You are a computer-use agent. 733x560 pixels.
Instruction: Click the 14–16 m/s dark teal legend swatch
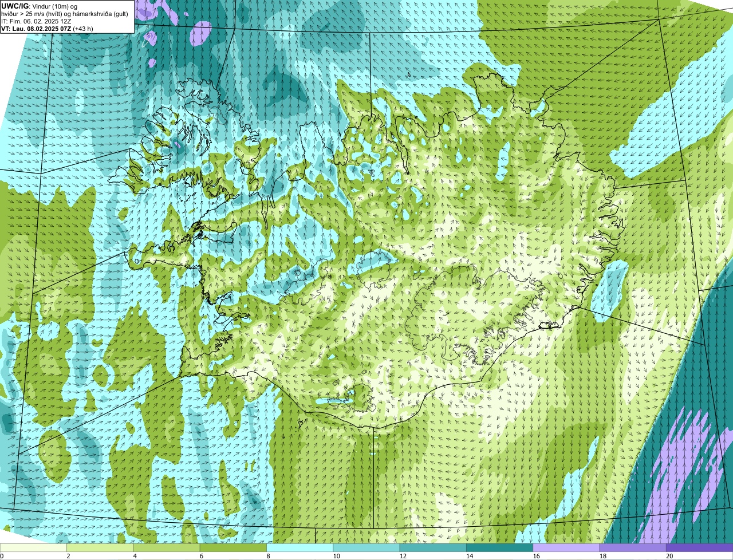(500, 547)
